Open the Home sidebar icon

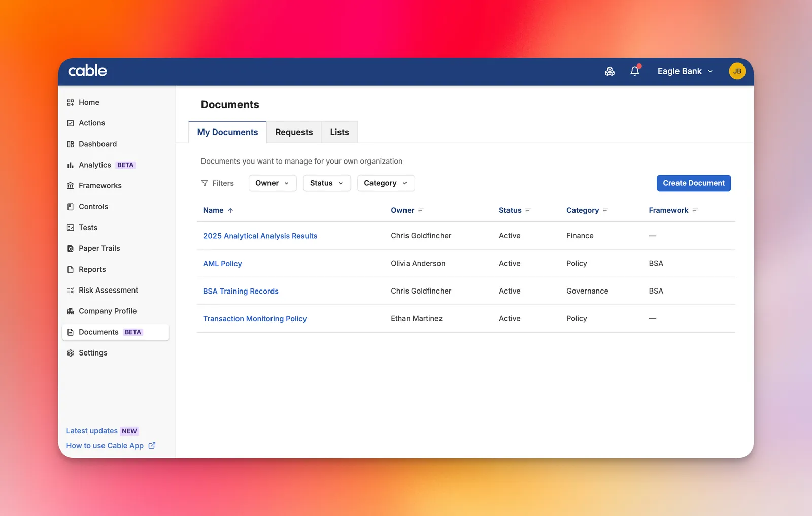coord(71,103)
